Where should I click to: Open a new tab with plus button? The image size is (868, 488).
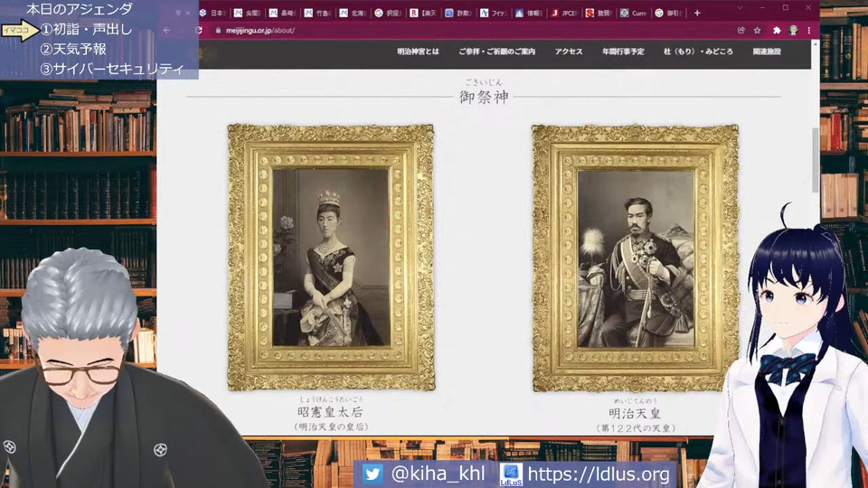pyautogui.click(x=697, y=13)
